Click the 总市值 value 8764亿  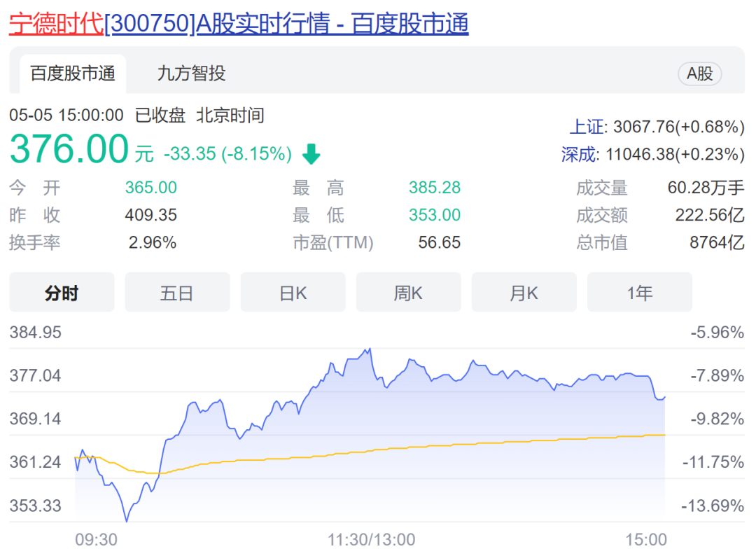tap(717, 243)
